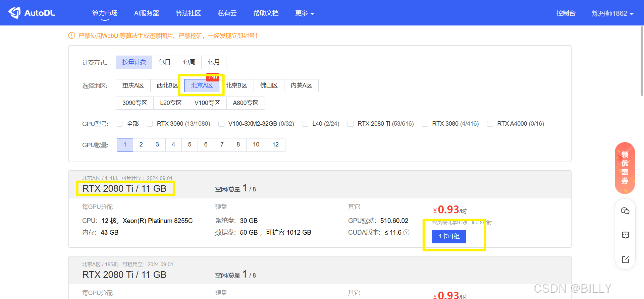
Task: Check the RTX 2080 Ti checkbox
Action: point(351,124)
